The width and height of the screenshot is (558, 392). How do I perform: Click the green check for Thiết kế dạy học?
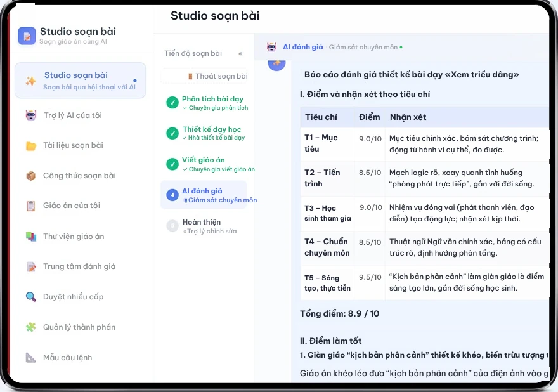pyautogui.click(x=172, y=133)
